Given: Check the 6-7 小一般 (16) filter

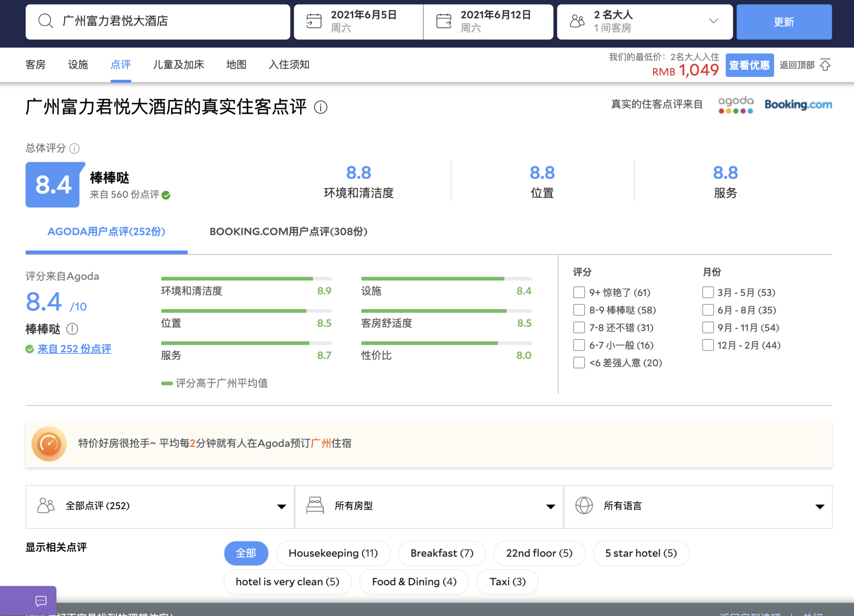Looking at the screenshot, I should coord(579,345).
